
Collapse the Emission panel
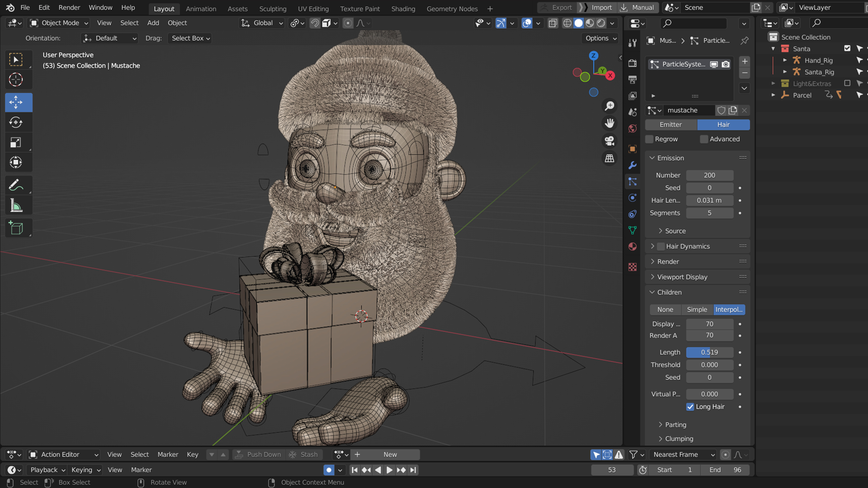(x=671, y=158)
